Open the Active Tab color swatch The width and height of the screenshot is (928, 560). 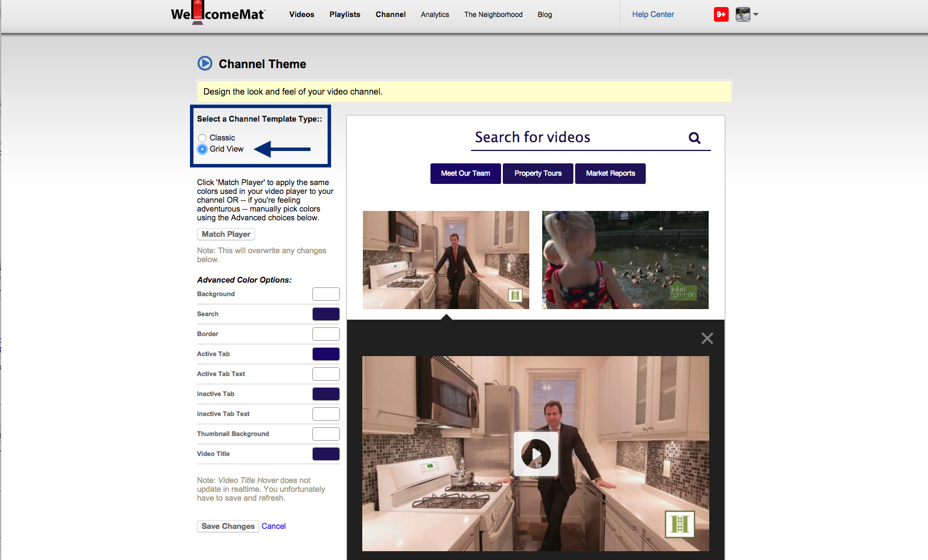tap(326, 354)
